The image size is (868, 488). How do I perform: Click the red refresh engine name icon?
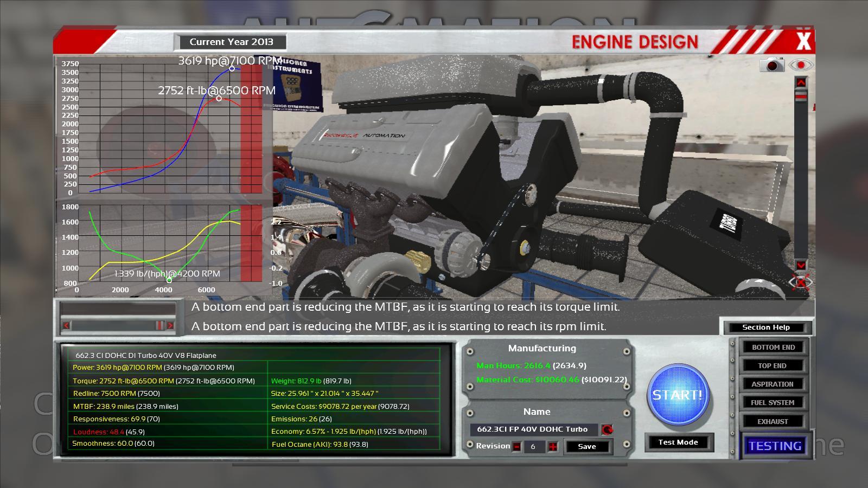click(607, 430)
